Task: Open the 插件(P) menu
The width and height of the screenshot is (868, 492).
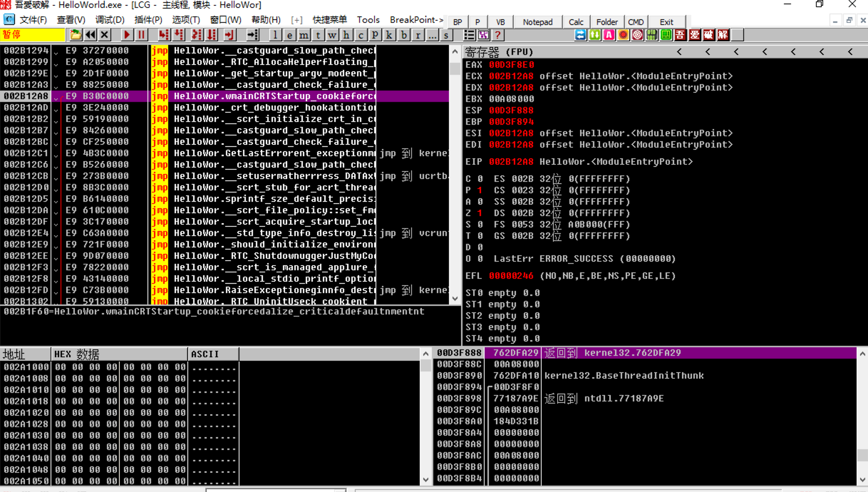Action: point(148,20)
